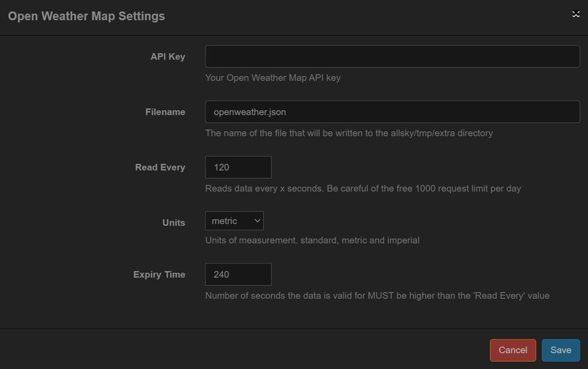This screenshot has width=588, height=369.
Task: Click the API key help text
Action: [272, 77]
